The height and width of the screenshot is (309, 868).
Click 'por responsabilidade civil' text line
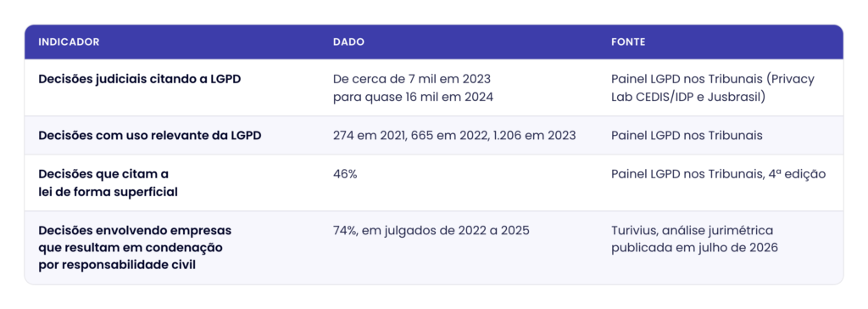click(x=117, y=266)
